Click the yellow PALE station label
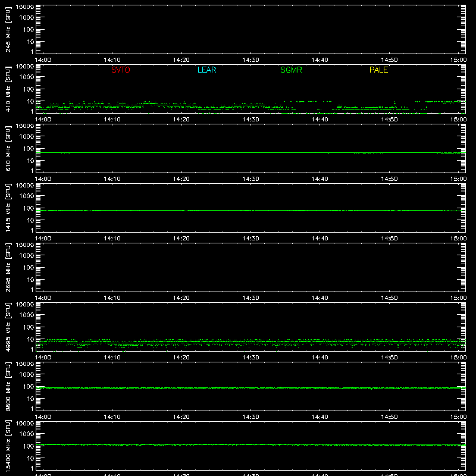Image resolution: width=476 pixels, height=476 pixels. click(378, 70)
